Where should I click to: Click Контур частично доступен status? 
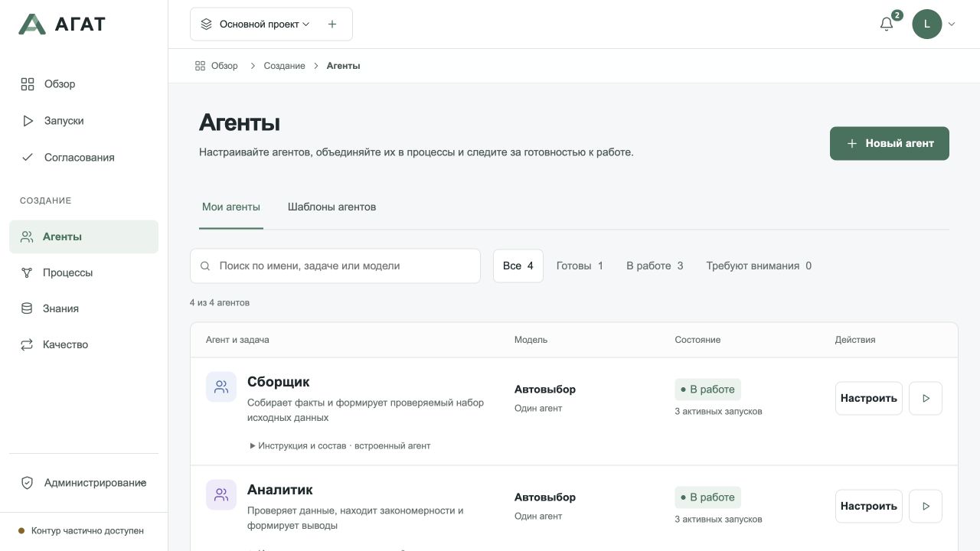pos(81,530)
